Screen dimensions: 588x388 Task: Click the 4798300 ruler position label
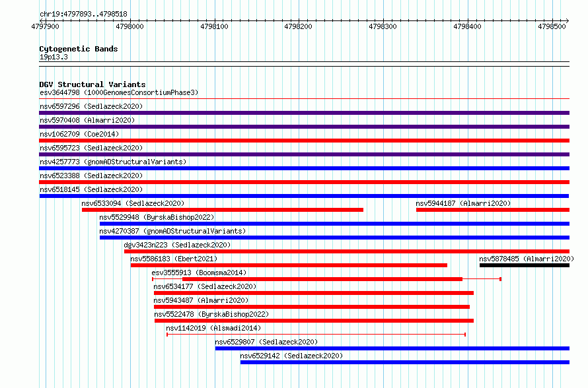pos(383,26)
